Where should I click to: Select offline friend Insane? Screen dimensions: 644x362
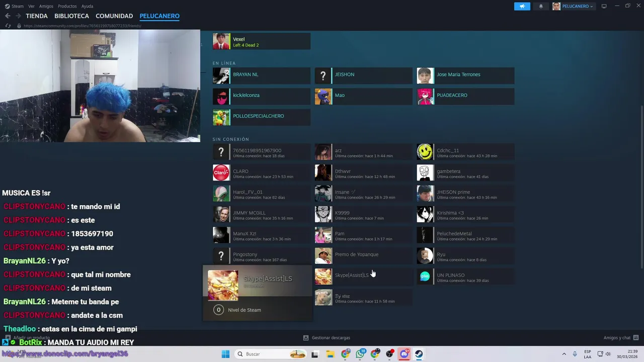(x=363, y=194)
